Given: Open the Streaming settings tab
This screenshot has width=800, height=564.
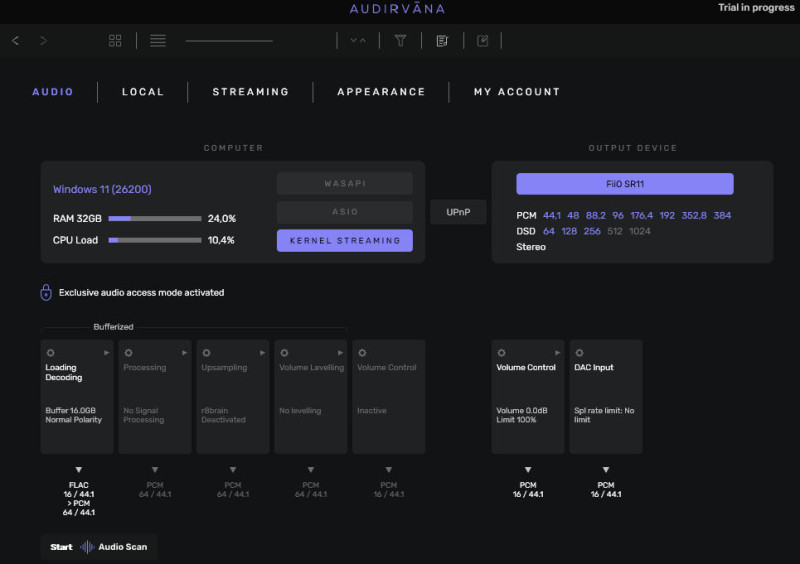Looking at the screenshot, I should (251, 92).
